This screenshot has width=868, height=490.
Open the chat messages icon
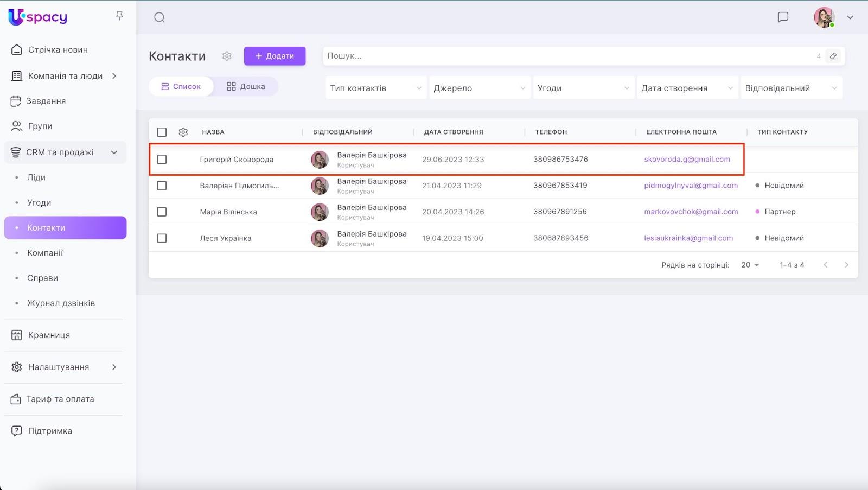tap(783, 17)
